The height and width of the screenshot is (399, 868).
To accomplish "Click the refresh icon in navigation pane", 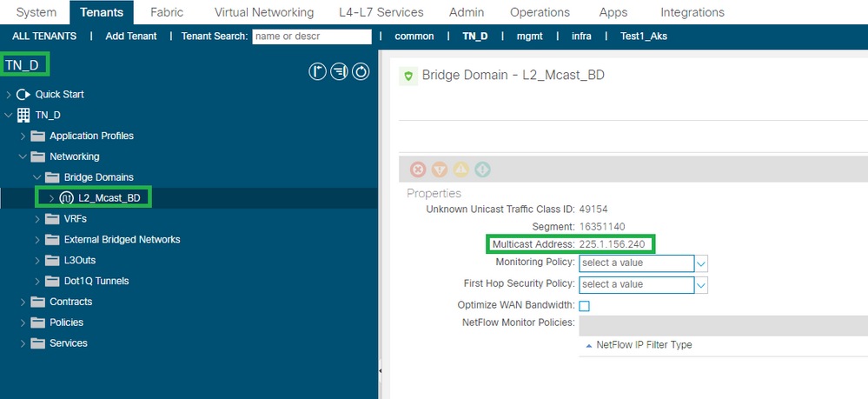I will [361, 71].
